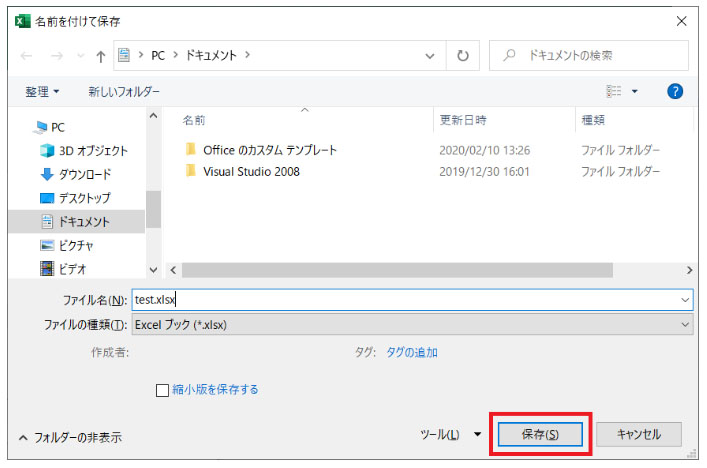Screen dimensions: 707x468
Task: Refresh the folder view
Action: pyautogui.click(x=463, y=56)
